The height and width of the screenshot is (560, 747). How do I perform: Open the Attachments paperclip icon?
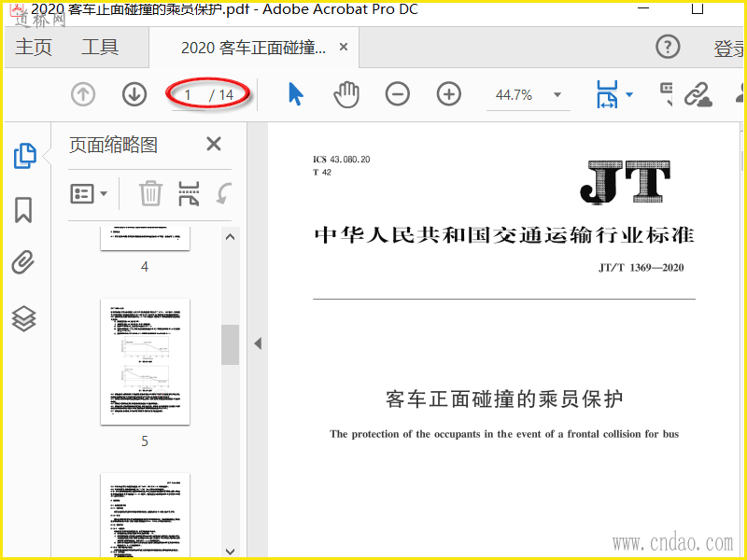23,262
